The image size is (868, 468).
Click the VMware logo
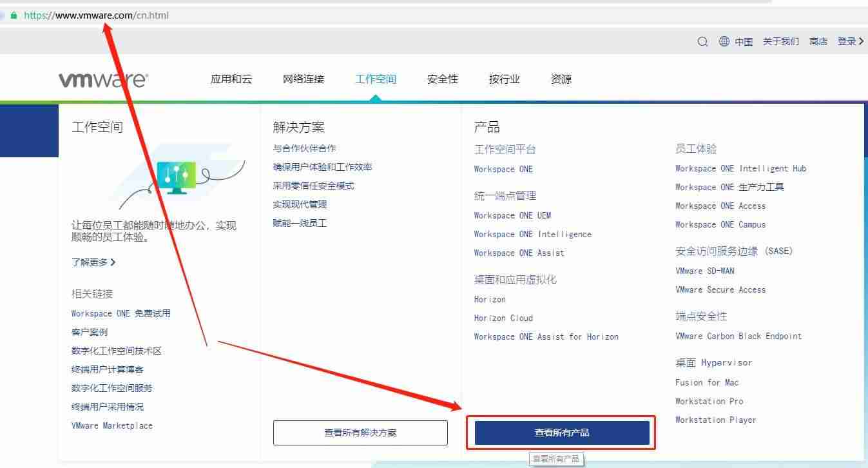[x=103, y=79]
